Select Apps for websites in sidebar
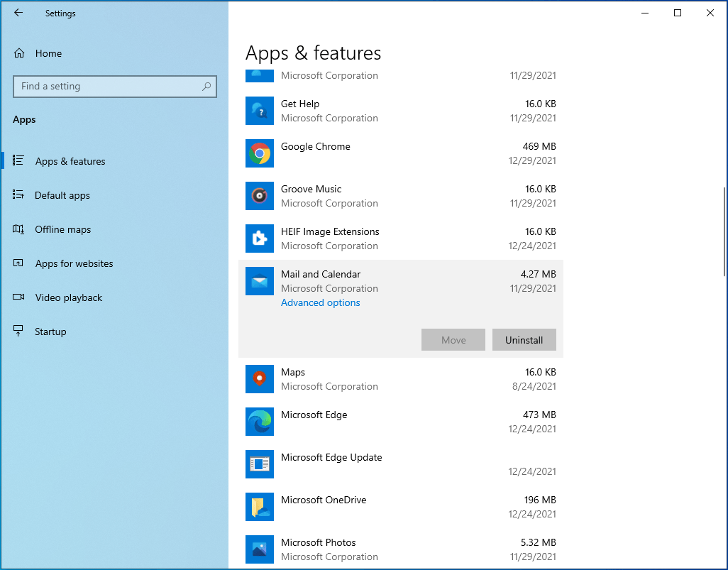This screenshot has width=728, height=570. click(x=74, y=263)
